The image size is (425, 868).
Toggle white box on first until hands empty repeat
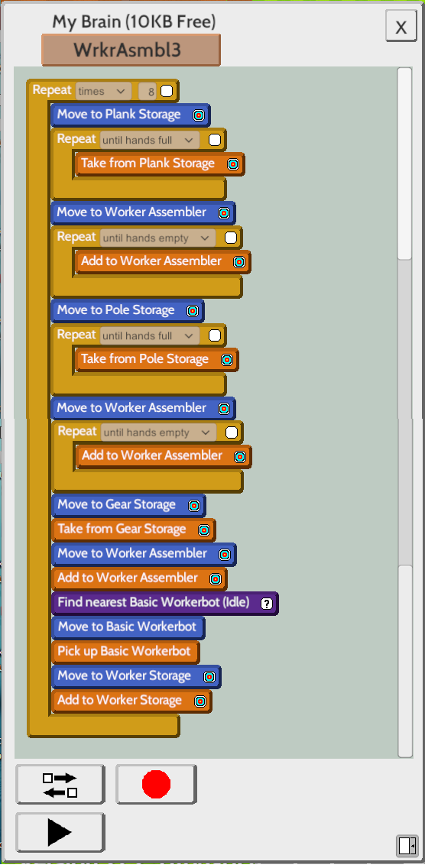tap(231, 238)
